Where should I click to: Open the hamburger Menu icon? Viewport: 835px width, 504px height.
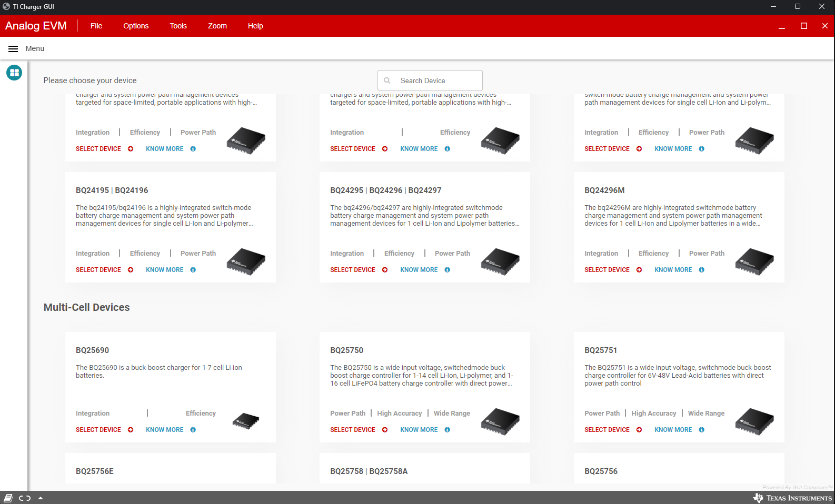tap(13, 48)
